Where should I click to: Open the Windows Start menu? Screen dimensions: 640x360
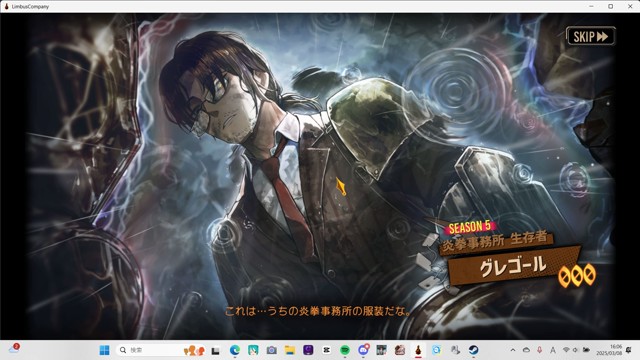point(104,350)
